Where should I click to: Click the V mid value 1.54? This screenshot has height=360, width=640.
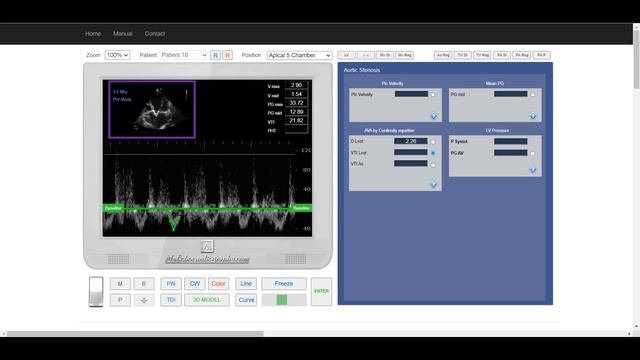pos(296,94)
